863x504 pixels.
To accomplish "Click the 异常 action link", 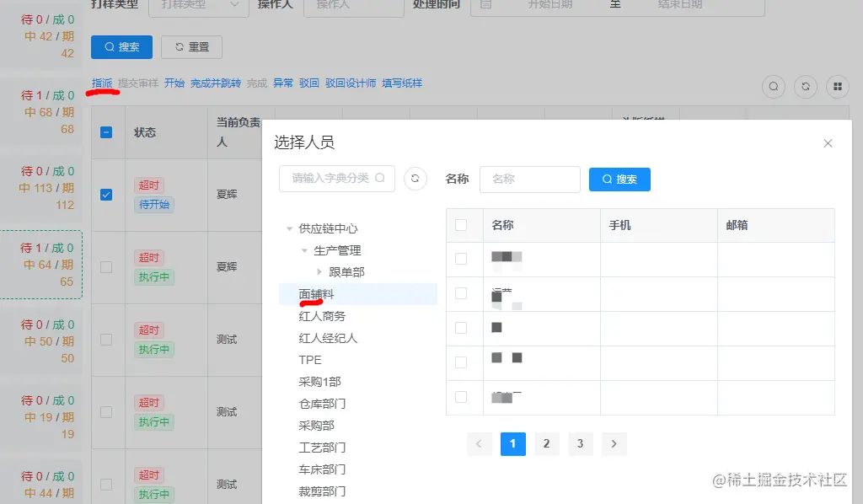I will (x=283, y=83).
